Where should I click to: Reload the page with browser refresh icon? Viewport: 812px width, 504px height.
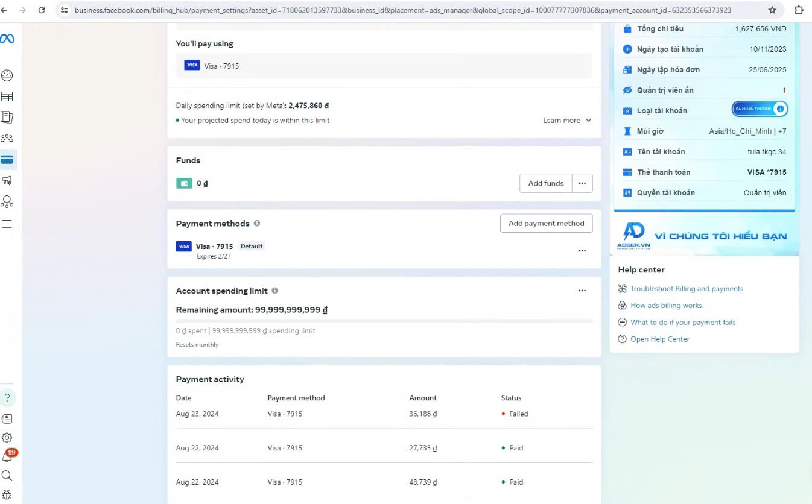(42, 10)
